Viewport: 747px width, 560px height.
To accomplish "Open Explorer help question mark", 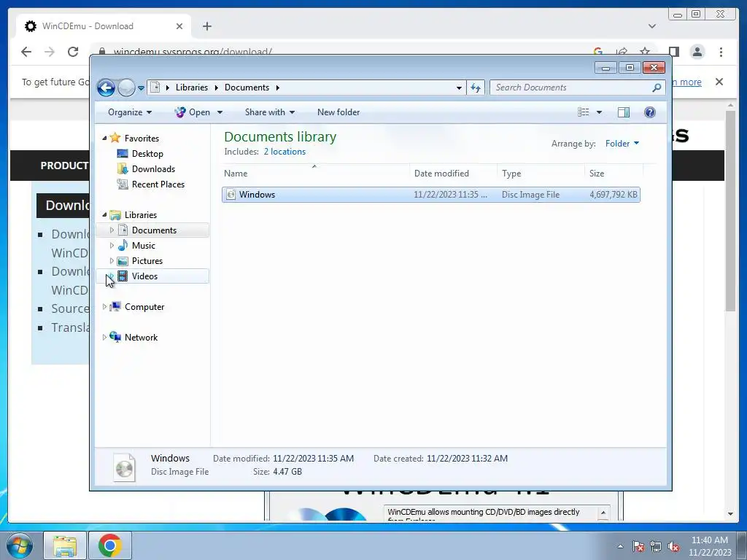I will pyautogui.click(x=650, y=112).
